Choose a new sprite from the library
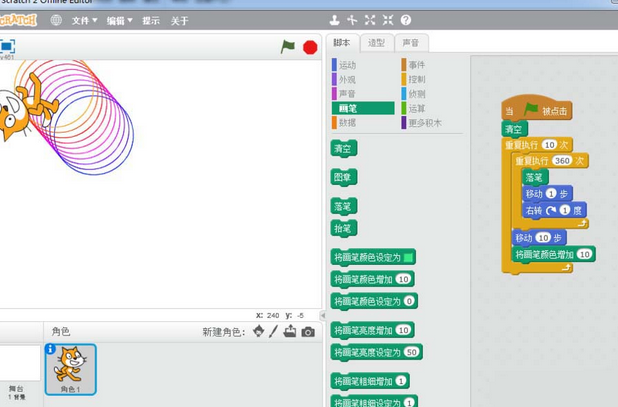 [x=258, y=332]
